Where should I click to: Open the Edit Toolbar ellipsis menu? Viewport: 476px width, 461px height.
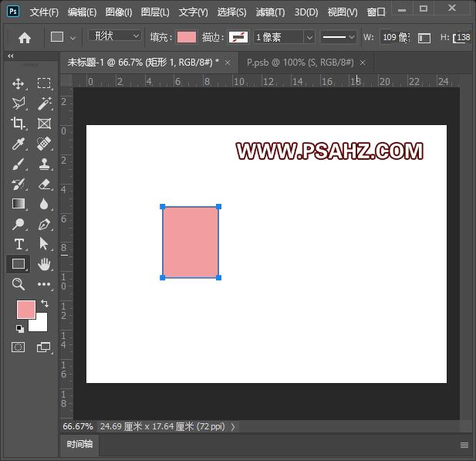click(x=44, y=284)
